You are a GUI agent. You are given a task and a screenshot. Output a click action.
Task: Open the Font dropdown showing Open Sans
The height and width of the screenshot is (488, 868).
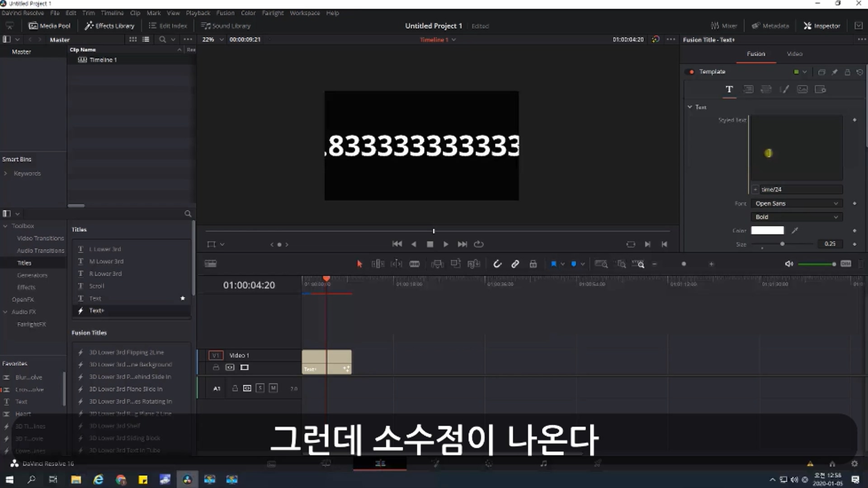coord(796,203)
